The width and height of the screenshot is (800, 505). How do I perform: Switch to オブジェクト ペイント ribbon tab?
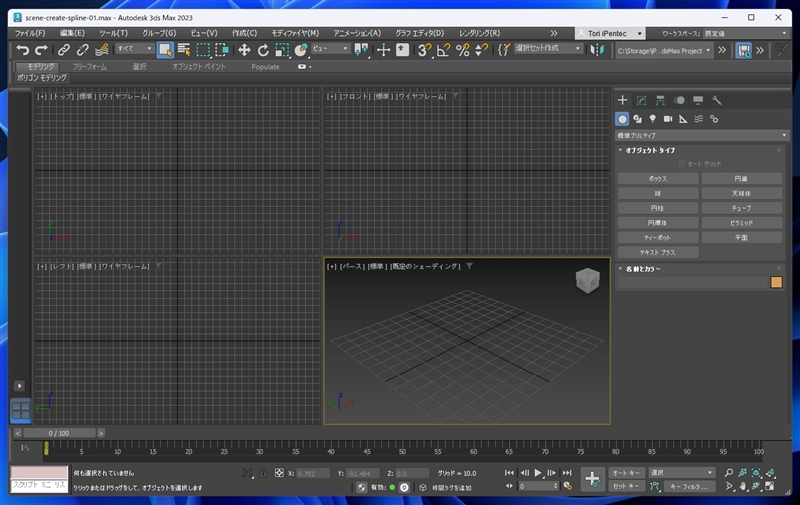pyautogui.click(x=198, y=67)
